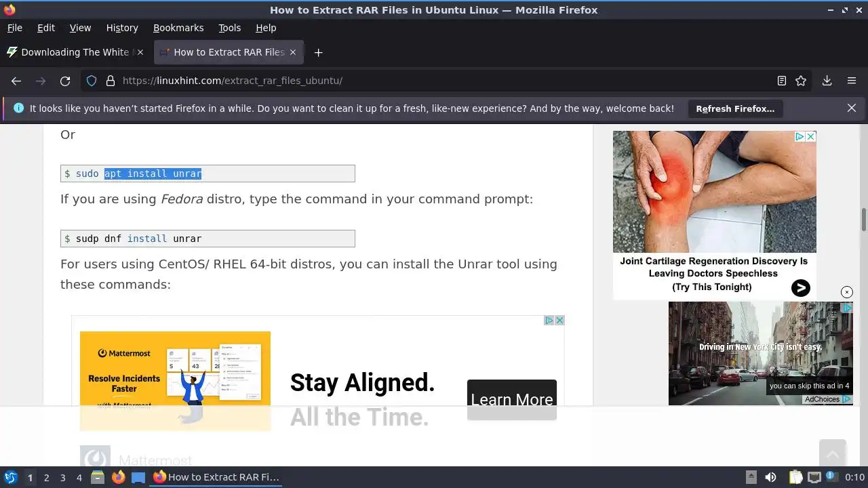This screenshot has height=488, width=868.
Task: Click the sudo apt install unrar code box
Action: point(208,174)
